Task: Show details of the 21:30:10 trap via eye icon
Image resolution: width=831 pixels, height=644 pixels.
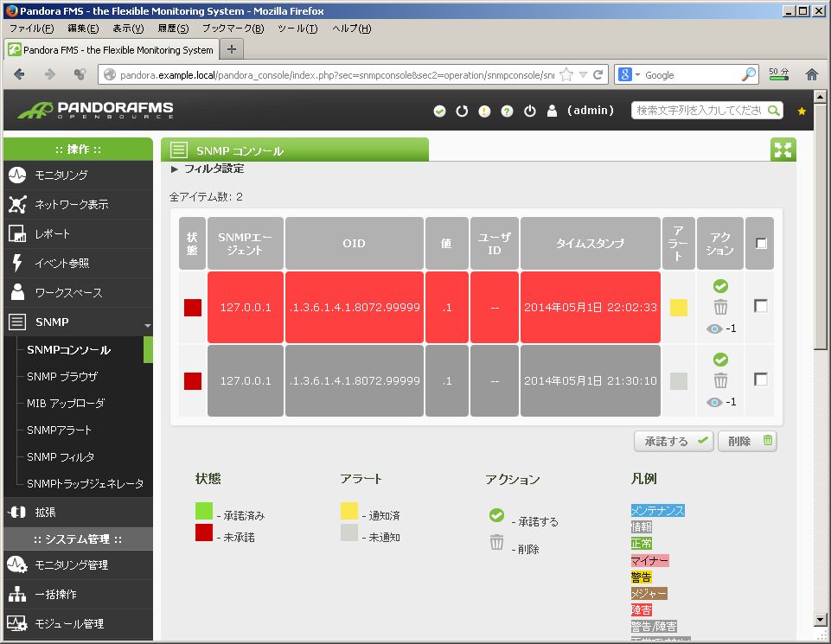Action: [714, 403]
